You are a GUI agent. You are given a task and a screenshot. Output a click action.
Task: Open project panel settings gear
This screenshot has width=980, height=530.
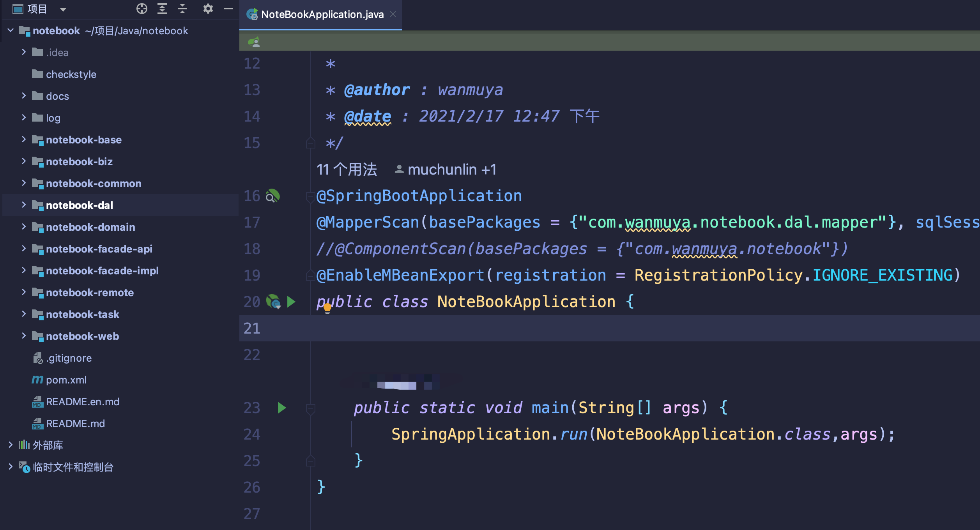(x=208, y=9)
